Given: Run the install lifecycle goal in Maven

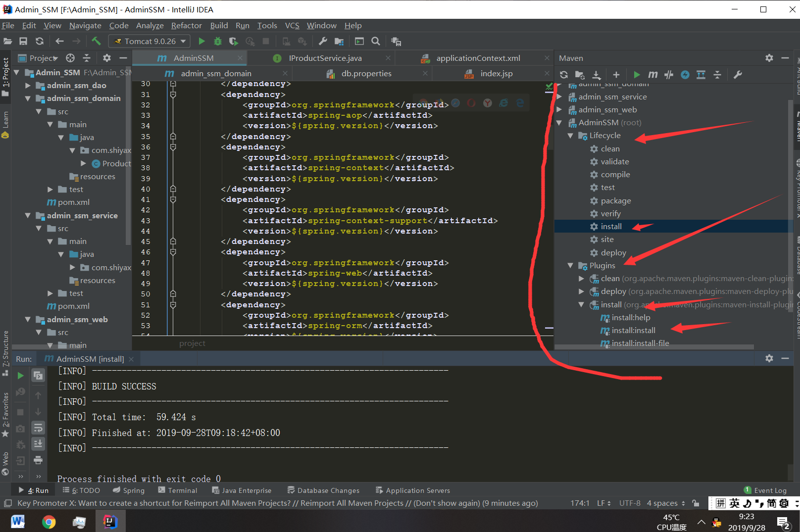Looking at the screenshot, I should click(611, 226).
